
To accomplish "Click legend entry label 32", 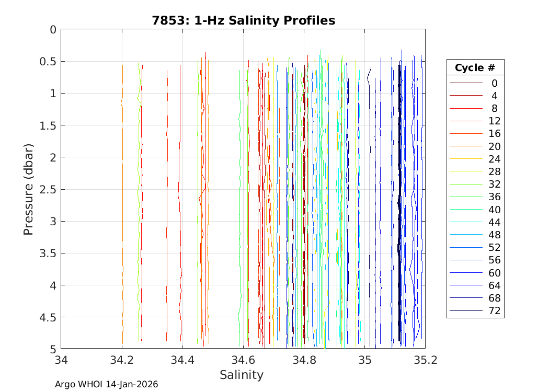I will pos(494,185).
